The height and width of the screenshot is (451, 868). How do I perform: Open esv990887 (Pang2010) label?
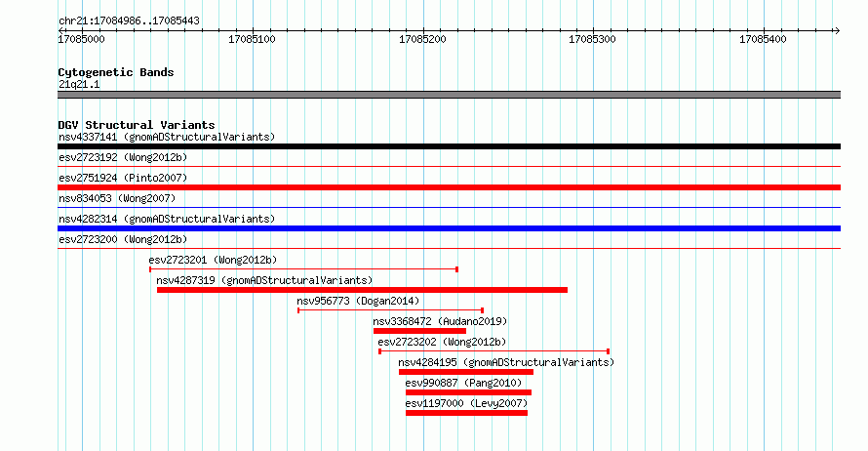click(463, 383)
